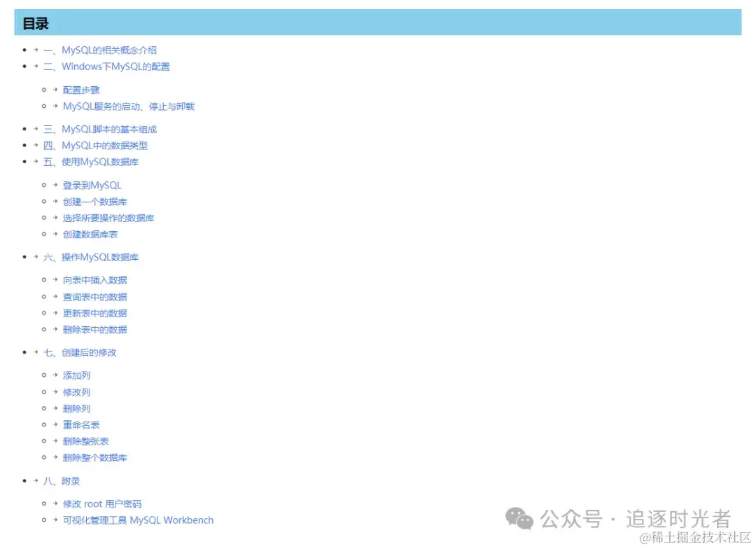
Task: Open the '八、附录' chapter link
Action: [62, 481]
